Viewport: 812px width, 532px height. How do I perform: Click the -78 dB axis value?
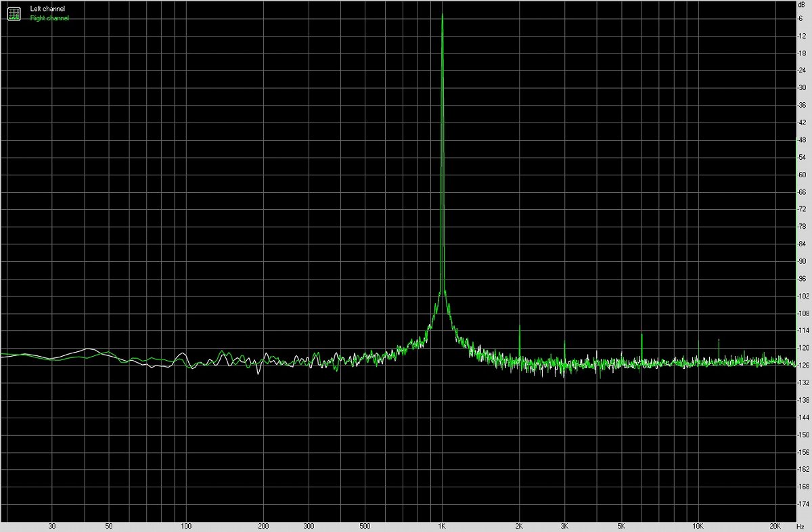(x=802, y=227)
